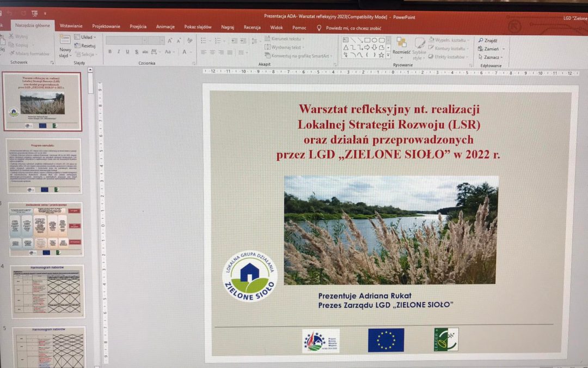Screen dimensions: 588x368
Task: Select the oval shape in gallery
Action: (374, 40)
